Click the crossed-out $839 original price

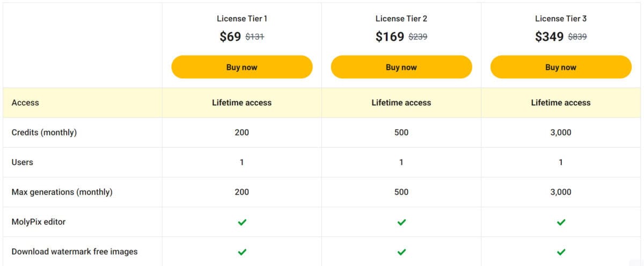click(x=577, y=37)
